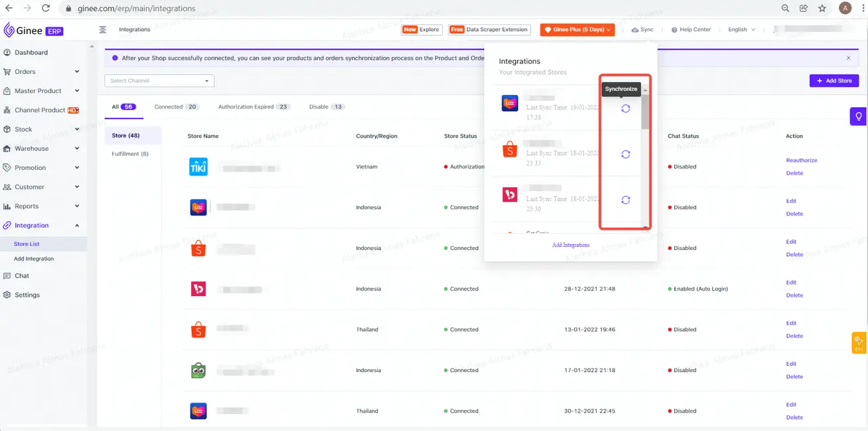
Task: Open the browser zoom magnifier icon
Action: (785, 8)
